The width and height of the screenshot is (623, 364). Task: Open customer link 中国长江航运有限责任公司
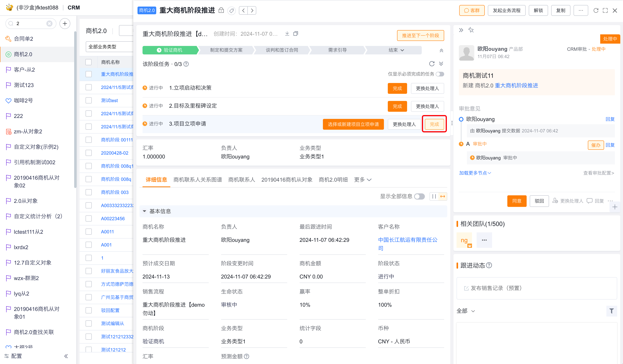click(x=408, y=244)
